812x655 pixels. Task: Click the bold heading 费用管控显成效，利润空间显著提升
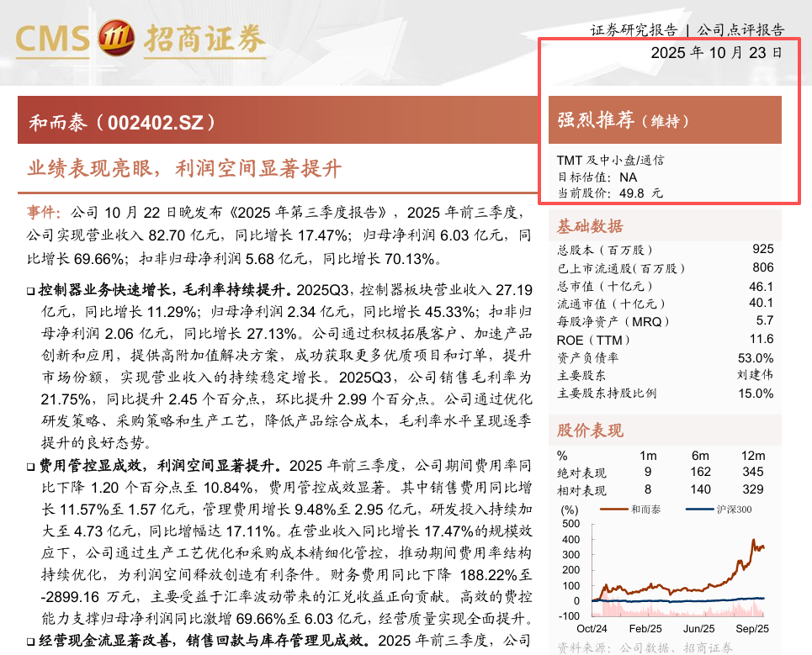click(x=160, y=465)
